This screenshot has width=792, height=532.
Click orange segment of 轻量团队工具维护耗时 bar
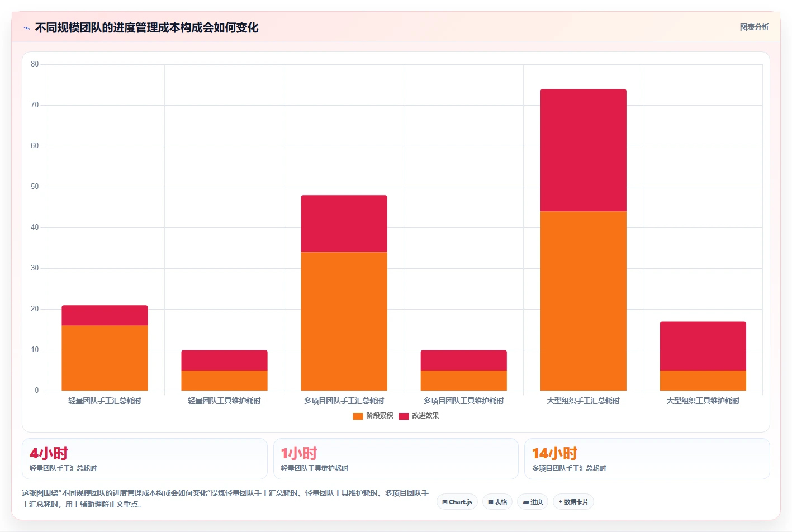coord(224,381)
